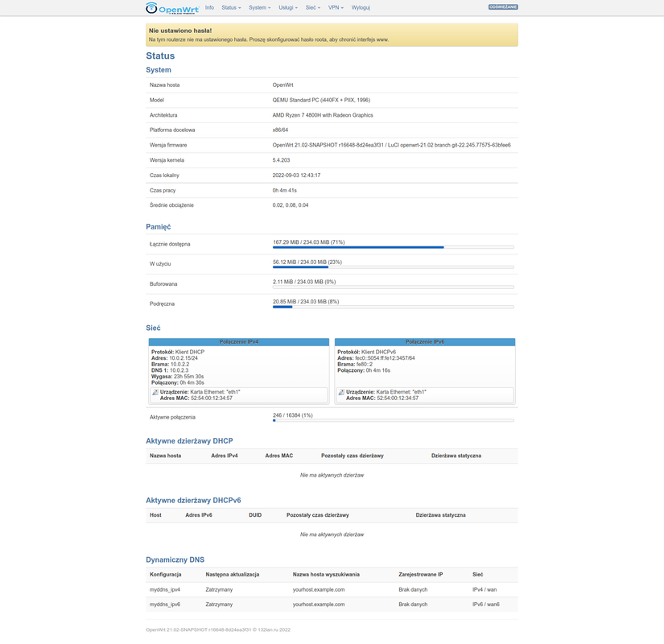Click the Łącznie dostępna memory progress bar
Screen dimensions: 664x644
click(x=394, y=247)
